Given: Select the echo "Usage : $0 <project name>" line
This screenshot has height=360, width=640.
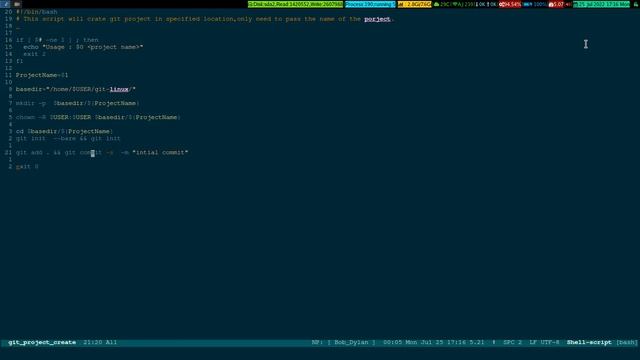Looking at the screenshot, I should [83, 47].
